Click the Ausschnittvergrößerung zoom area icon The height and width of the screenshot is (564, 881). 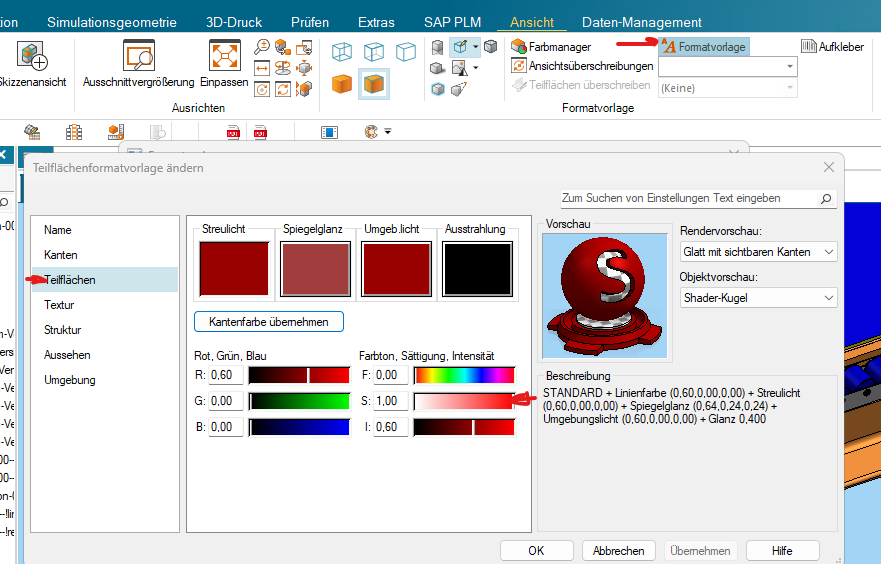[138, 56]
